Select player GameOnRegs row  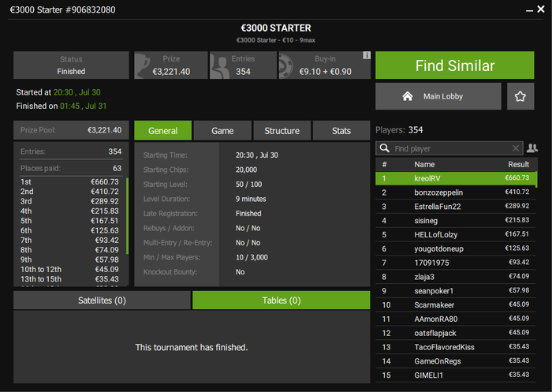456,361
